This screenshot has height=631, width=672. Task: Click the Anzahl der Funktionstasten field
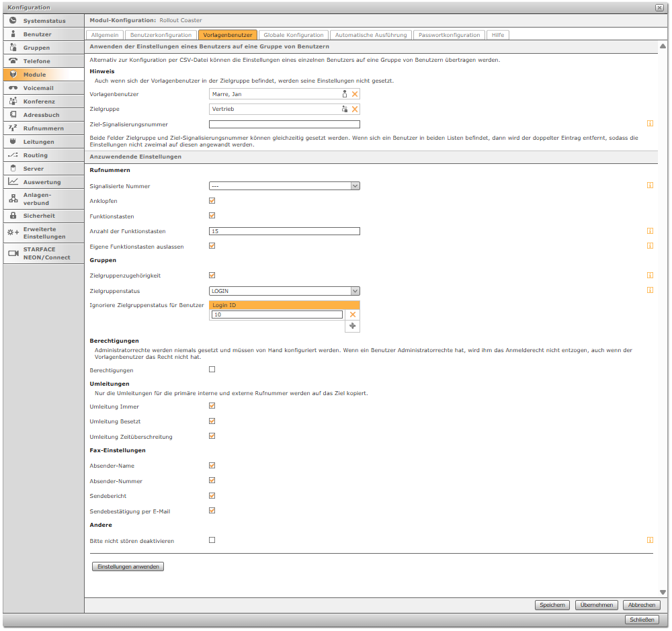[x=284, y=231]
